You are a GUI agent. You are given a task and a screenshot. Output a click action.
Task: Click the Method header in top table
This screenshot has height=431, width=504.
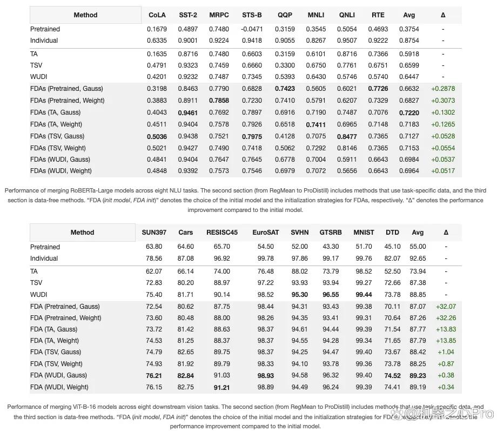(x=85, y=15)
